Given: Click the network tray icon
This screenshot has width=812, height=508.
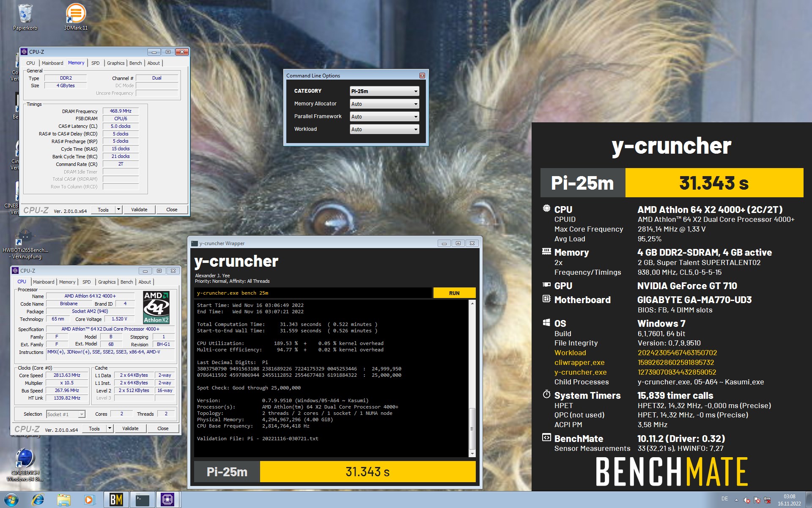Looking at the screenshot, I should 767,500.
